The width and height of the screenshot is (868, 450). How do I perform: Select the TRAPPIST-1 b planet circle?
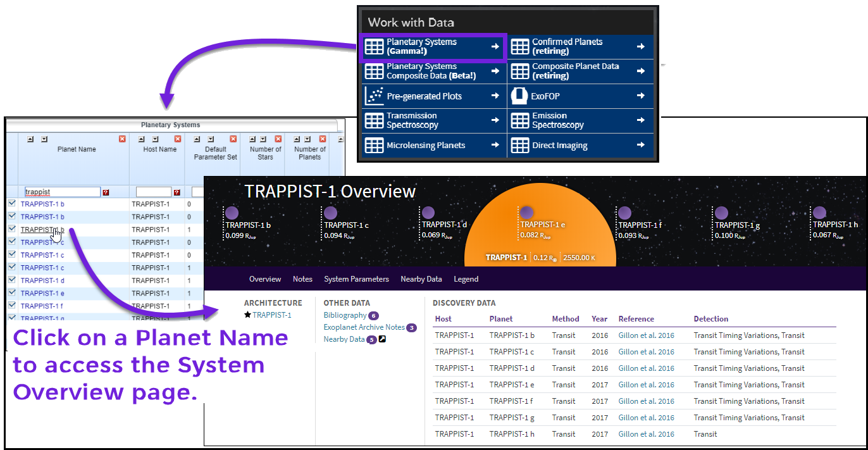coord(232,213)
